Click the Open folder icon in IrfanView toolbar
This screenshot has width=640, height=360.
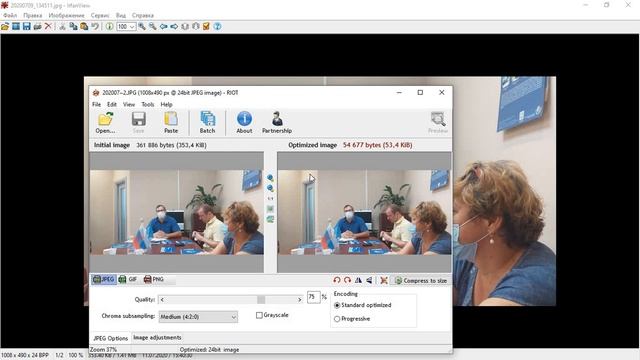pyautogui.click(x=5, y=27)
